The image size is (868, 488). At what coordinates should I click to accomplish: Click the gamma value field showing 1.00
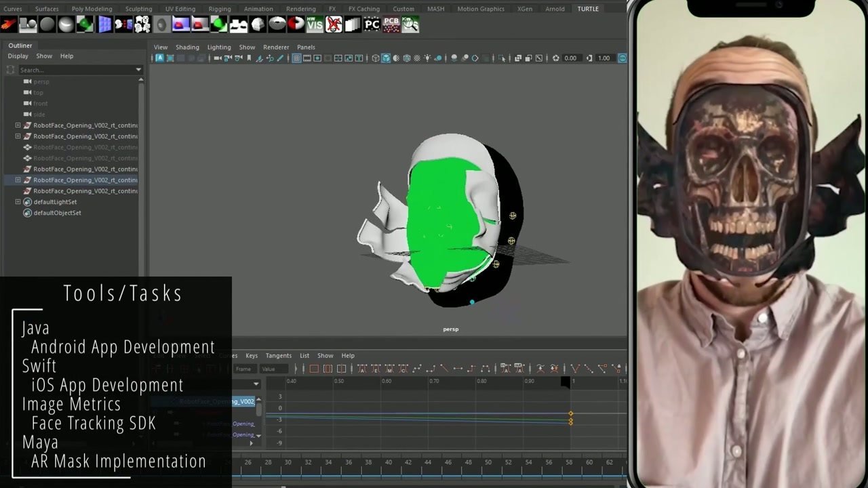click(x=604, y=58)
